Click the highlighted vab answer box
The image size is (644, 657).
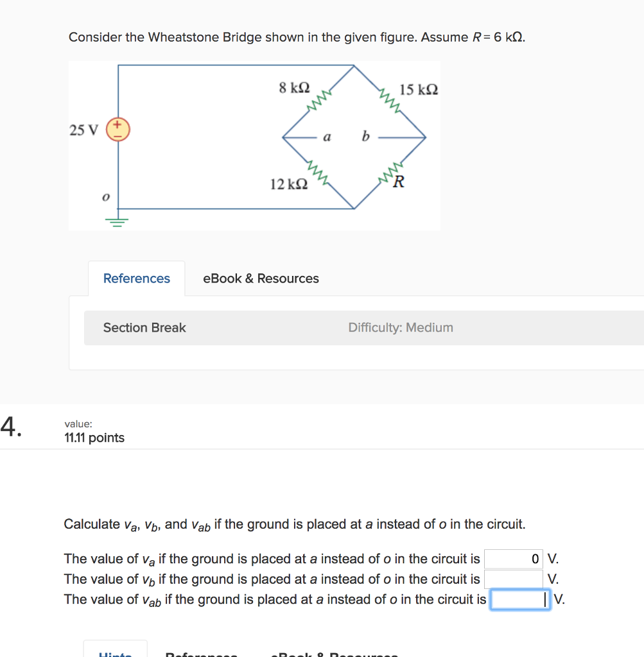[x=519, y=599]
